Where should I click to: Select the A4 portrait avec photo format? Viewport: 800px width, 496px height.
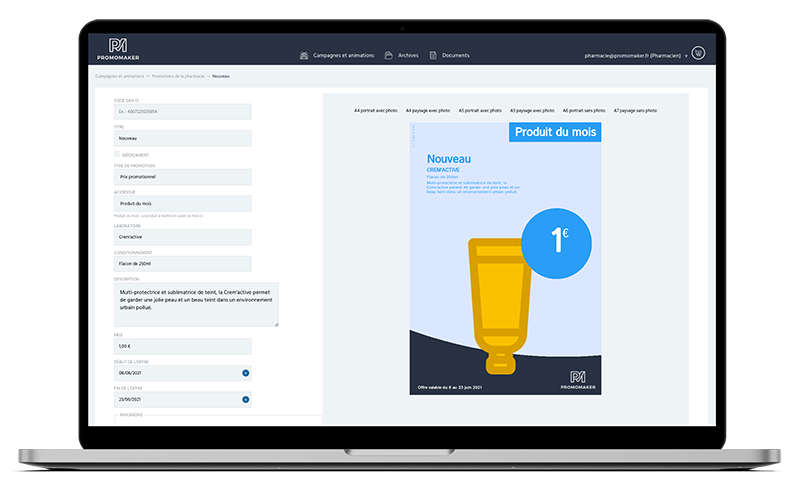click(376, 110)
